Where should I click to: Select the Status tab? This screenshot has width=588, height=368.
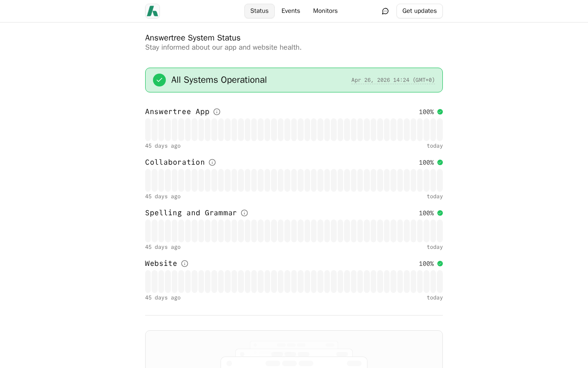coord(259,11)
